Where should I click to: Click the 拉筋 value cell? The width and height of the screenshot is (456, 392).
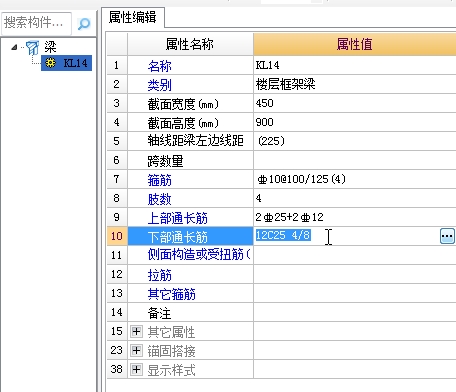(x=355, y=274)
